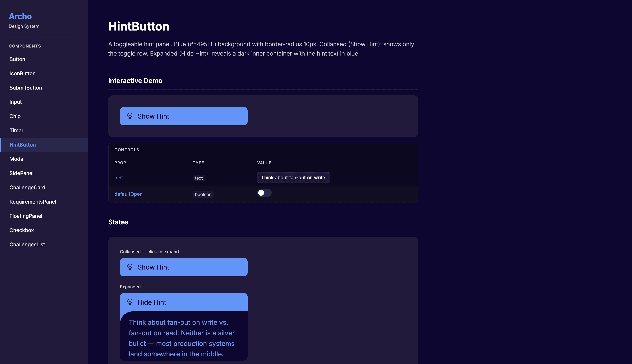
Task: Open the ChallengesList sidebar item
Action: point(27,244)
